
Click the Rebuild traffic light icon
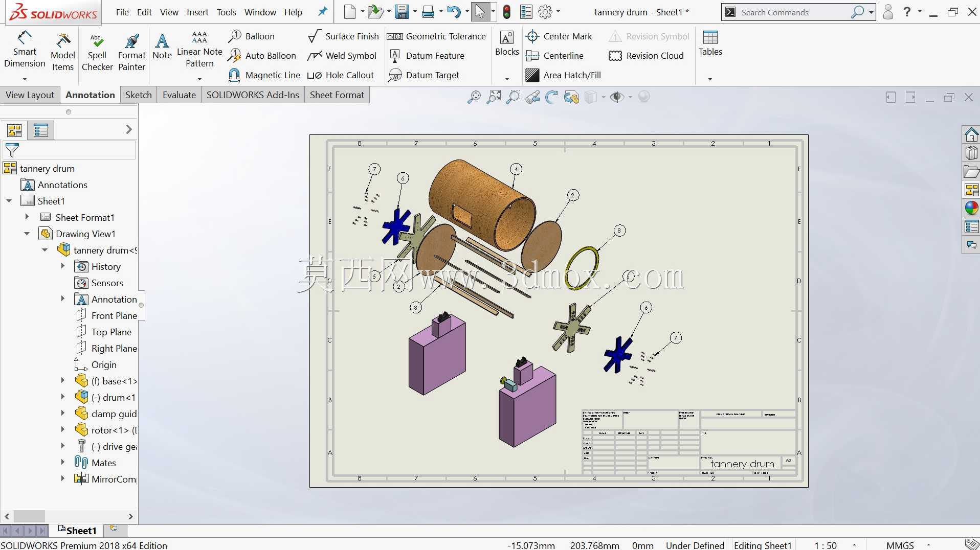507,12
